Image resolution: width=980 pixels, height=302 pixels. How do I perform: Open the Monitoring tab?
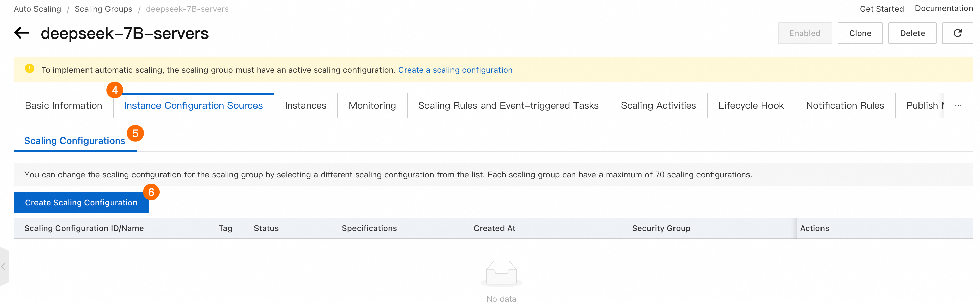pyautogui.click(x=372, y=105)
